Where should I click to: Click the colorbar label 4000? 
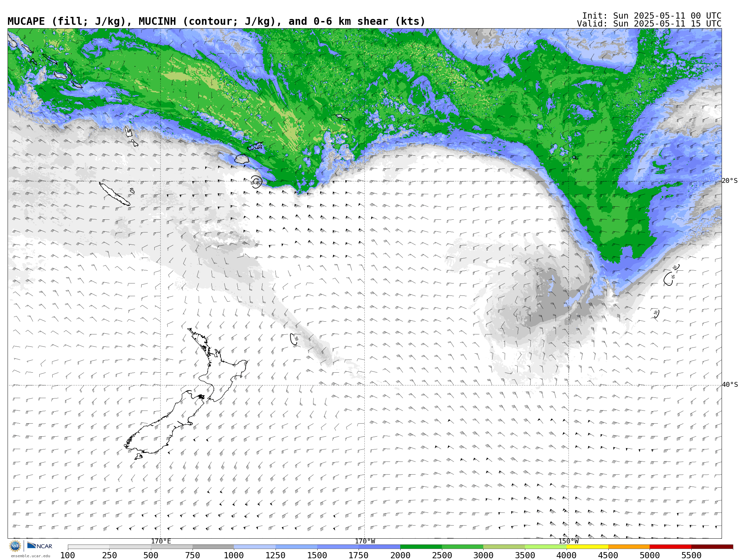pos(567,555)
